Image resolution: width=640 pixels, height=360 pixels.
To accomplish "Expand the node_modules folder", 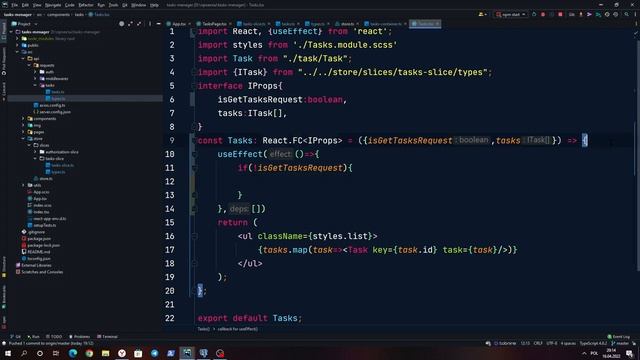I will coord(17,38).
